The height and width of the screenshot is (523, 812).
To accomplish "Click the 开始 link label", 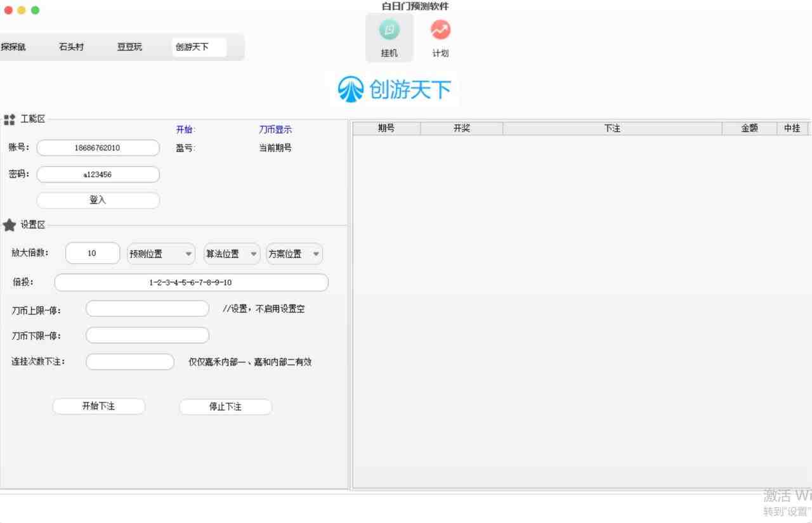I will point(185,129).
